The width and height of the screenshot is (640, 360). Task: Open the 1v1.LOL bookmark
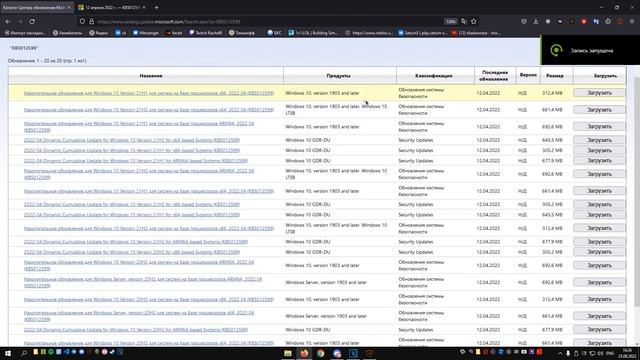[313, 33]
